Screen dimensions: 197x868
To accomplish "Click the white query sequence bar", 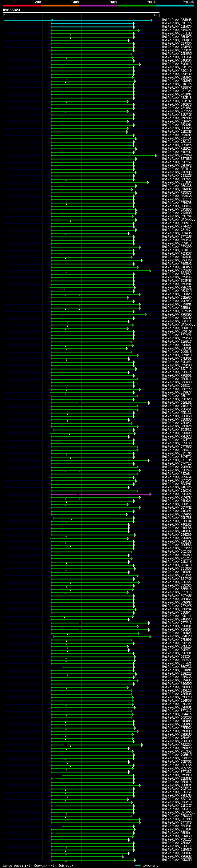I will pyautogui.click(x=81, y=13).
